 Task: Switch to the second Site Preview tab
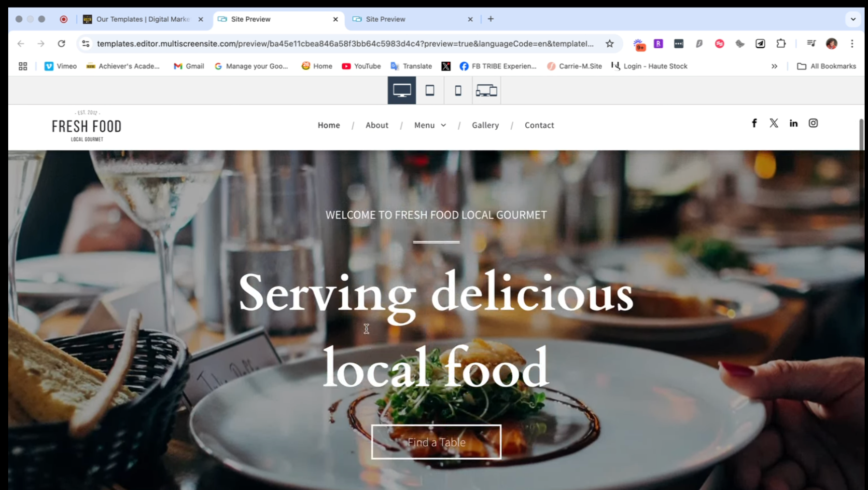(x=412, y=19)
